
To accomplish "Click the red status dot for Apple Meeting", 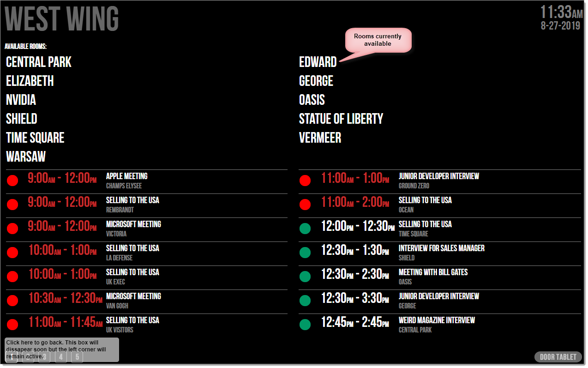I will pos(12,181).
